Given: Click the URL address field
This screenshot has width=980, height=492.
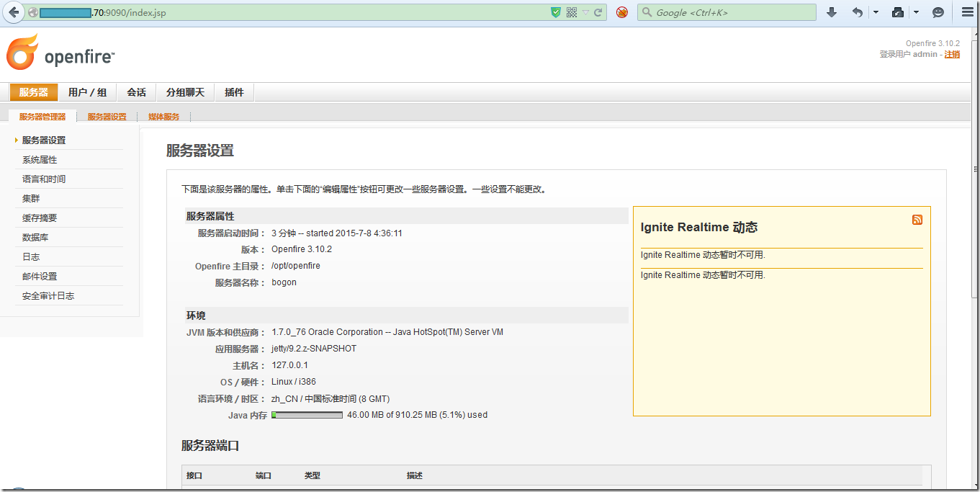Looking at the screenshot, I should pyautogui.click(x=288, y=12).
